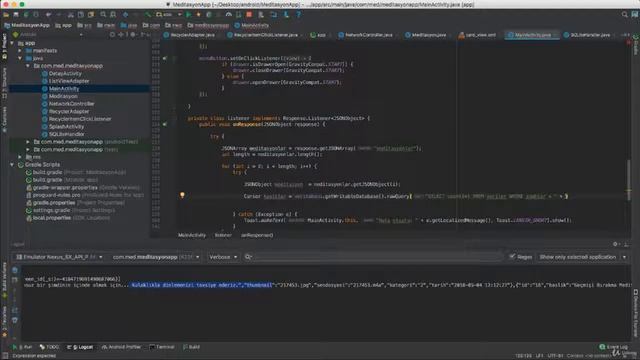Open the Android Profiler tool window button
This screenshot has height=360, width=640.
click(x=121, y=347)
